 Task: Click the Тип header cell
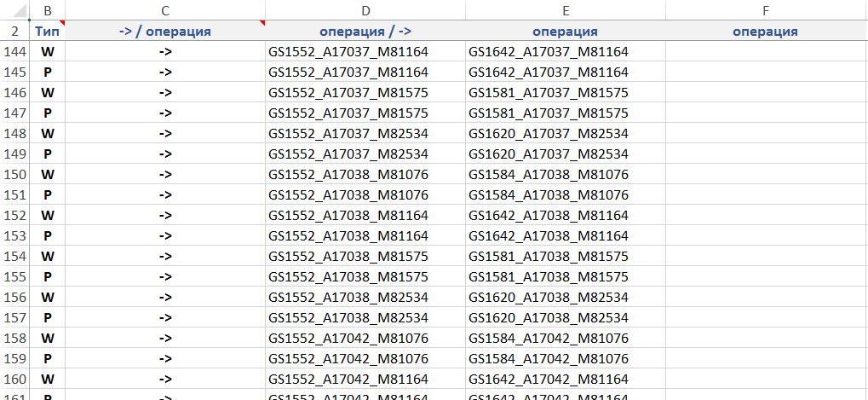[48, 31]
